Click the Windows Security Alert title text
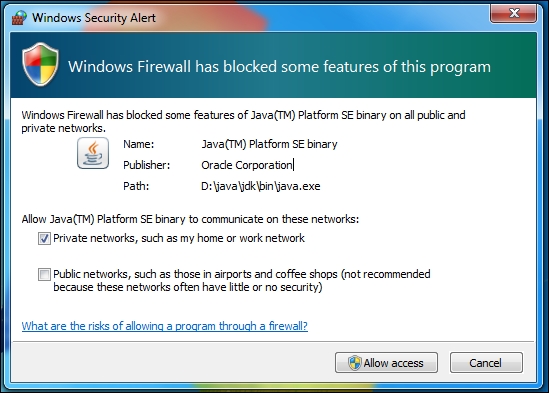The width and height of the screenshot is (549, 393). tap(94, 18)
